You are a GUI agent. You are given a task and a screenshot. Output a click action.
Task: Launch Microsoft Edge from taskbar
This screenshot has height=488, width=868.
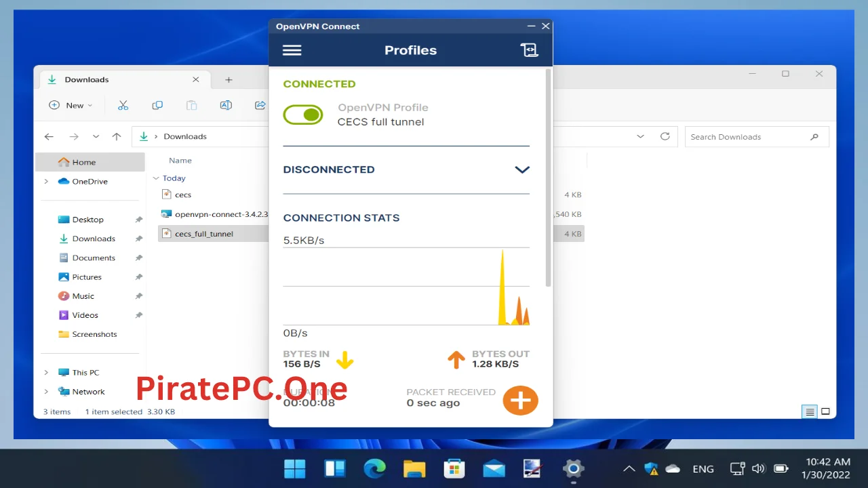(x=374, y=468)
